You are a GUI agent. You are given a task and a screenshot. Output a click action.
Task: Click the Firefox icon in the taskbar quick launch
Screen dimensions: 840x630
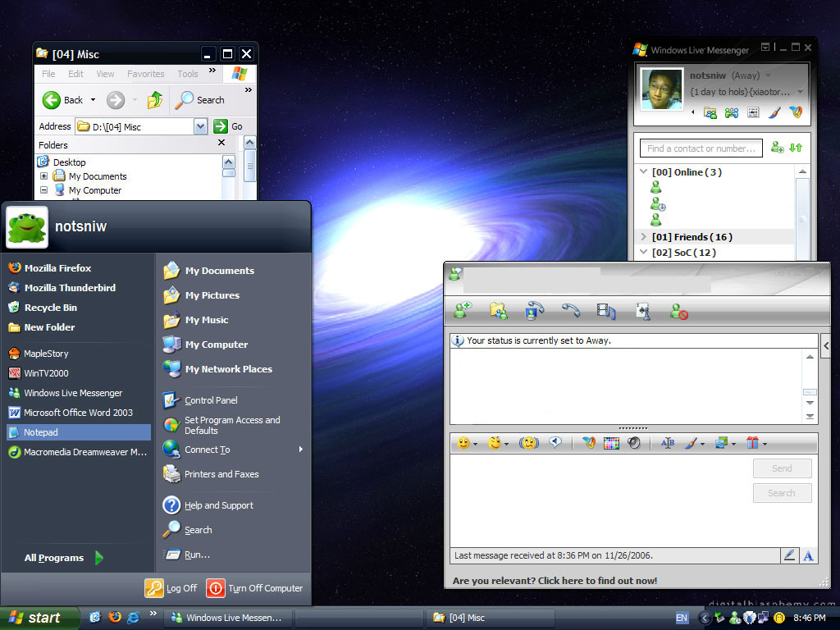pyautogui.click(x=115, y=617)
